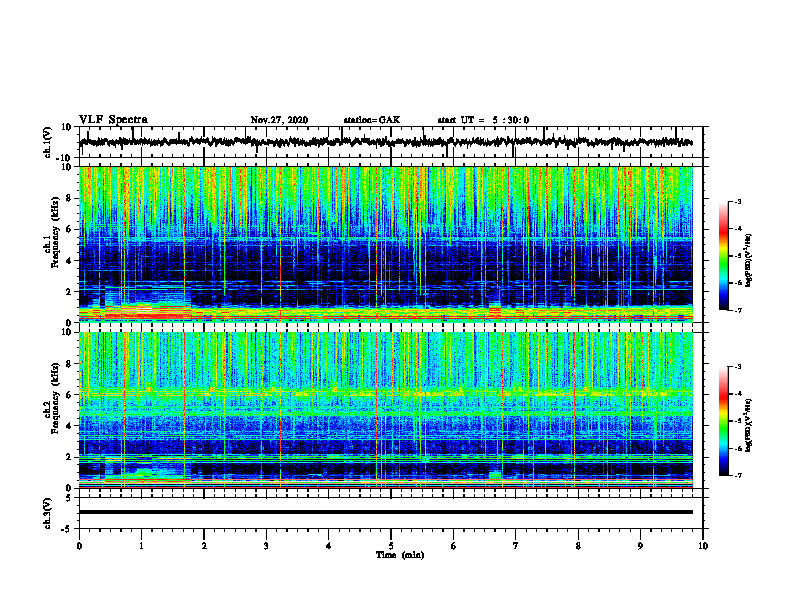Click the "station=GAK" header label
Screen dimensions: 792x612
coord(372,120)
